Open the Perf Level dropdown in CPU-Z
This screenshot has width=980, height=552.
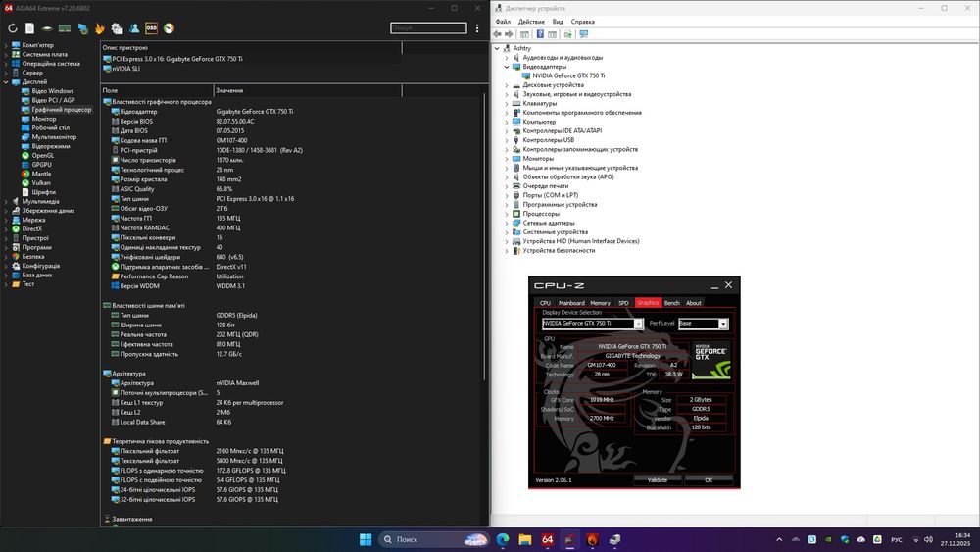[x=704, y=324]
